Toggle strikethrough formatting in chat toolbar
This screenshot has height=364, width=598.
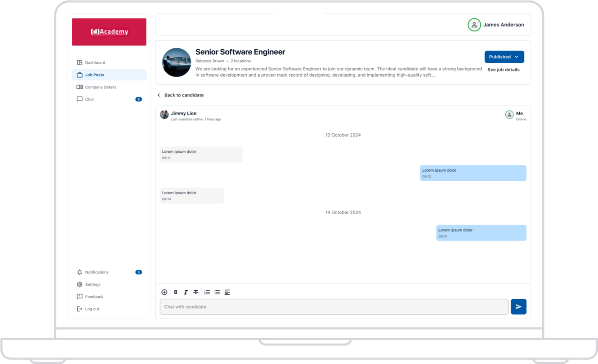tap(196, 292)
